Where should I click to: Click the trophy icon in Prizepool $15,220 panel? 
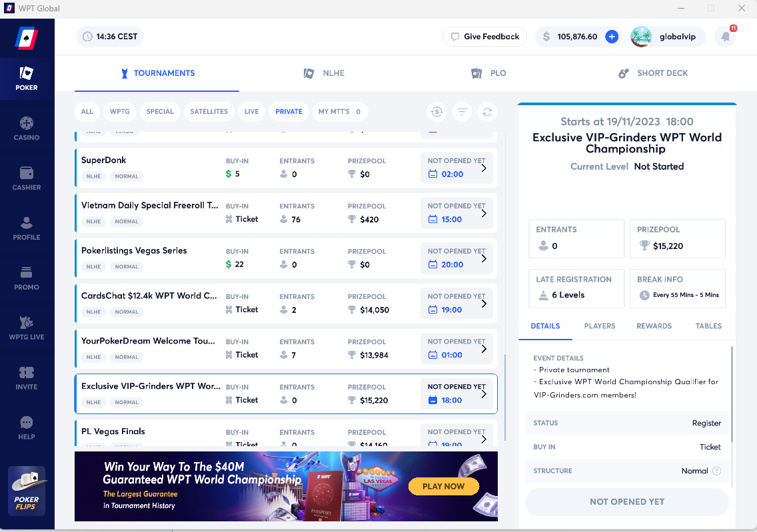click(x=644, y=246)
